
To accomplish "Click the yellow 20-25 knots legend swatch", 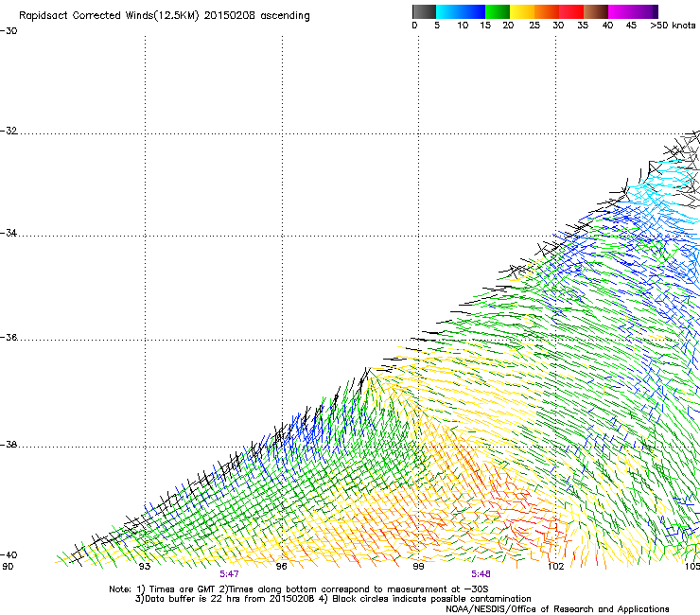I will coord(522,11).
